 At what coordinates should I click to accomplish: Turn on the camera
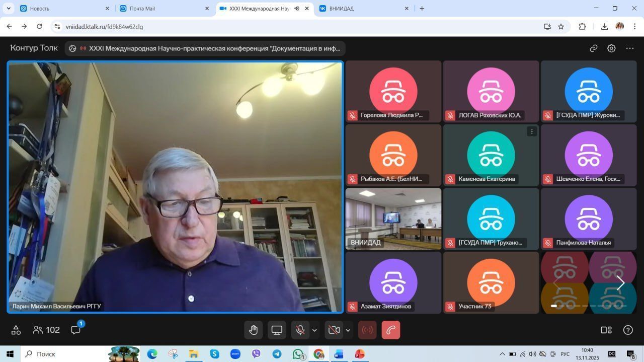(x=334, y=330)
